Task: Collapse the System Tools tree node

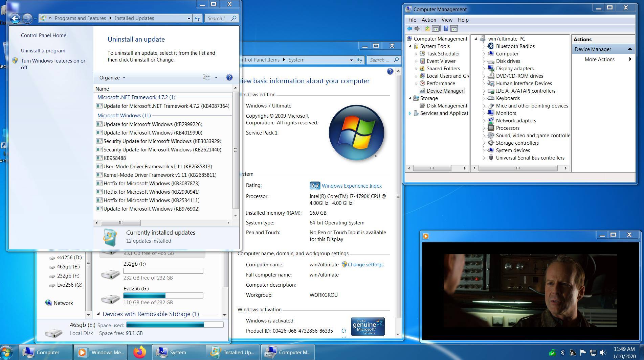Action: [x=410, y=46]
